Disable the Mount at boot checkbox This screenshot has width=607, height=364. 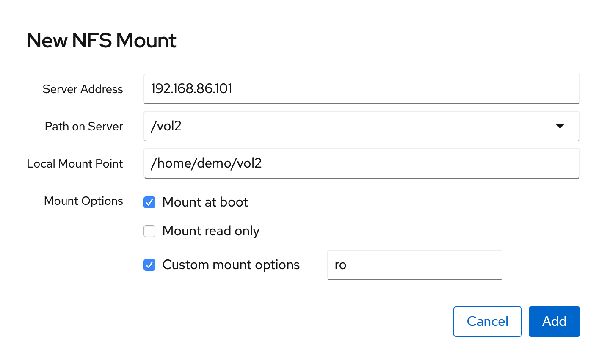point(149,202)
